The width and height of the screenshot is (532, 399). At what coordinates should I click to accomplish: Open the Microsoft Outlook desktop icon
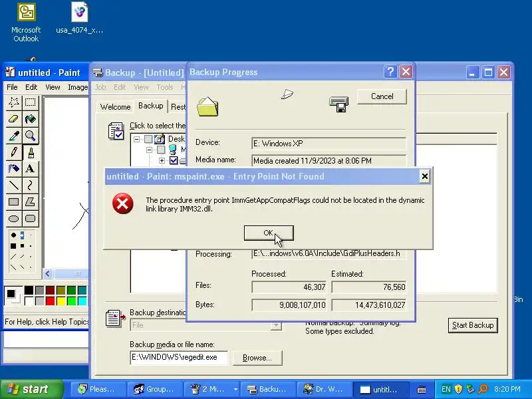coord(26,23)
